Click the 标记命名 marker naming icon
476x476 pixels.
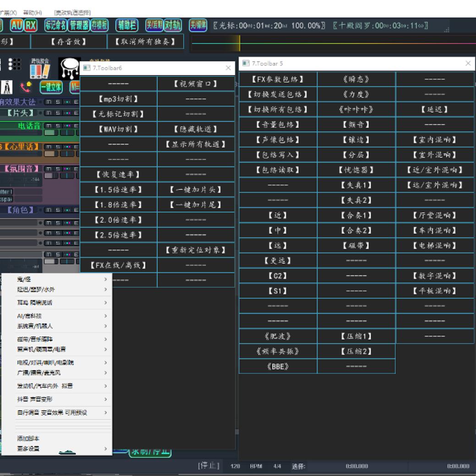coord(55,25)
